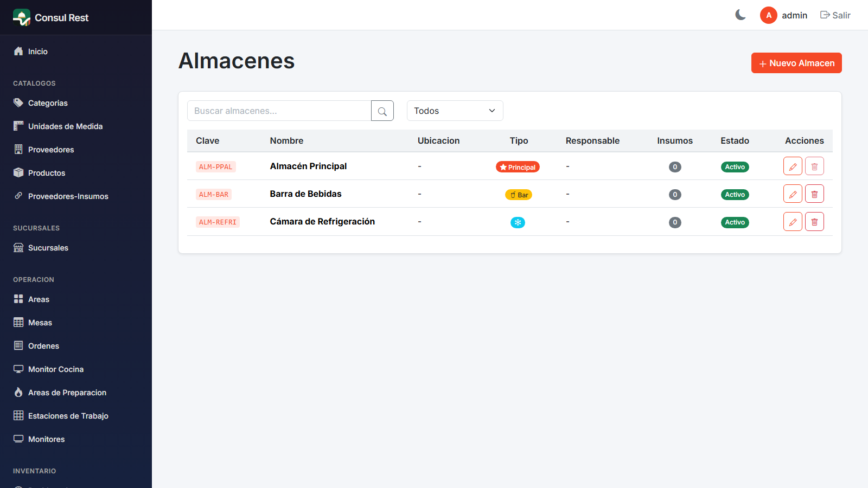The height and width of the screenshot is (488, 868).
Task: Click insumos count for Almacén Principal
Action: click(675, 167)
